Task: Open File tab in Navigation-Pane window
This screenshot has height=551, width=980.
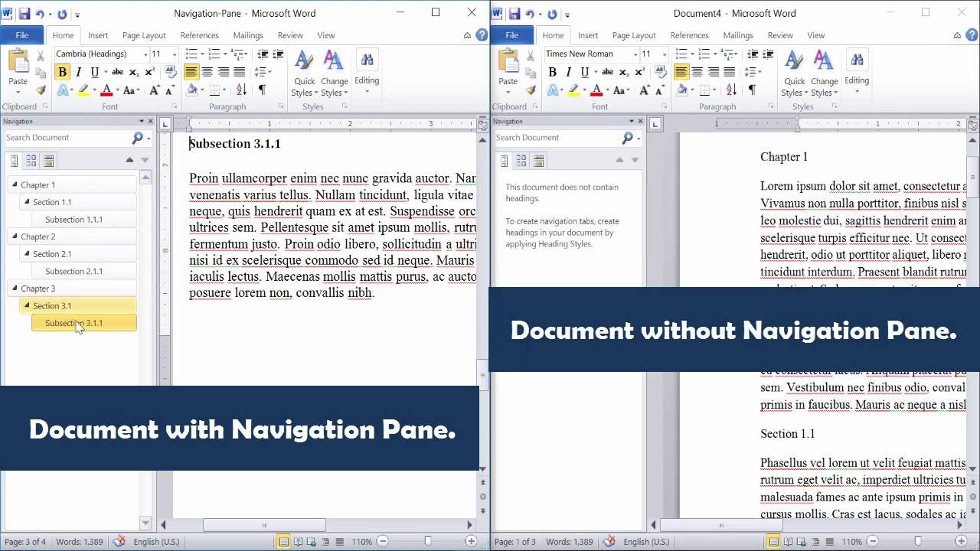Action: coord(22,35)
